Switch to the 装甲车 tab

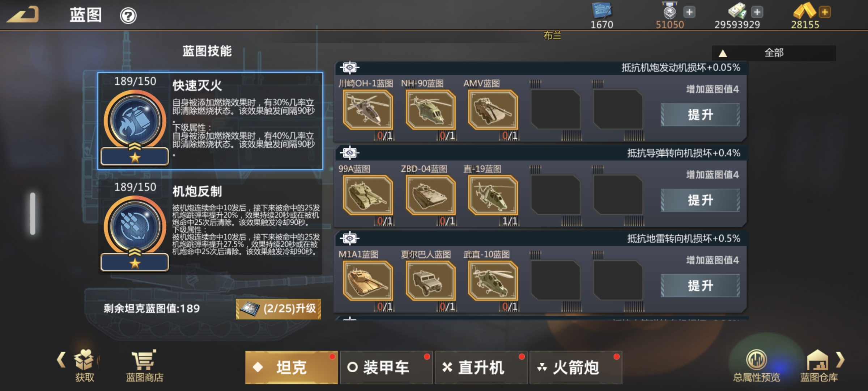coord(386,367)
